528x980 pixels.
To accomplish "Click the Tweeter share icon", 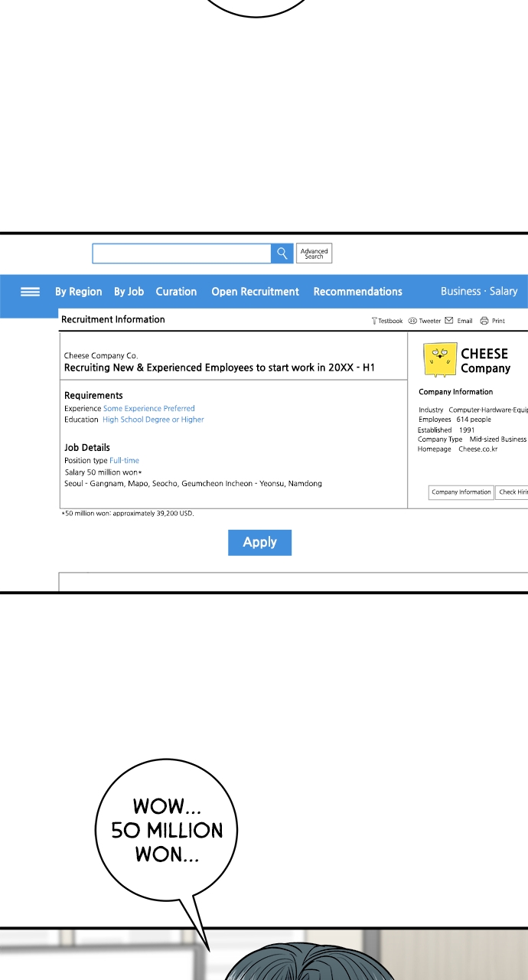I will [412, 321].
